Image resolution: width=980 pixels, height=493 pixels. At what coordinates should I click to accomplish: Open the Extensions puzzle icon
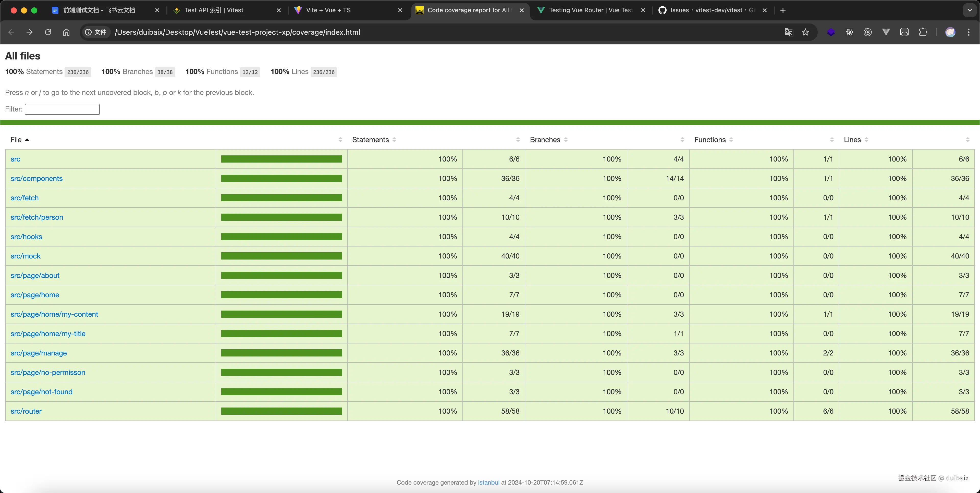(x=923, y=32)
